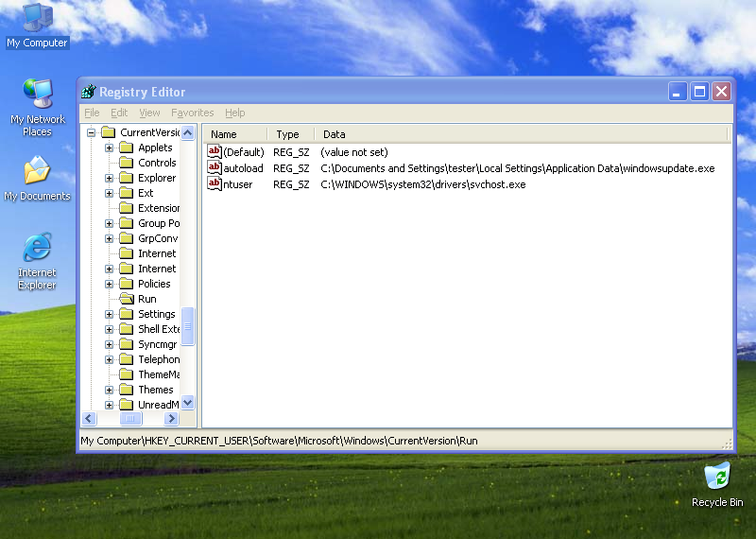Screen dimensions: 756x539
Task: Expand the Ext key
Action: point(109,193)
